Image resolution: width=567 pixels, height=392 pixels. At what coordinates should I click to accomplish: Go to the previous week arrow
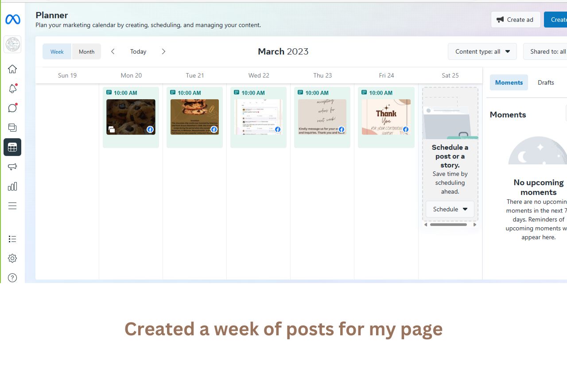coord(113,51)
